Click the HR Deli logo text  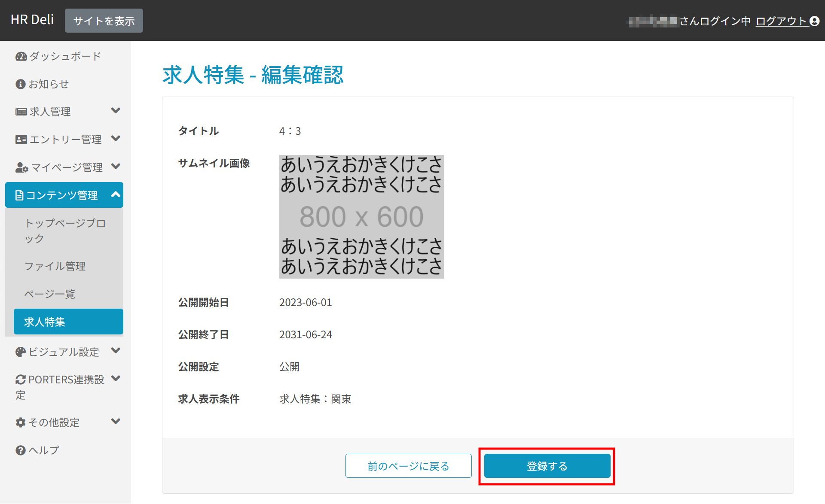point(32,20)
